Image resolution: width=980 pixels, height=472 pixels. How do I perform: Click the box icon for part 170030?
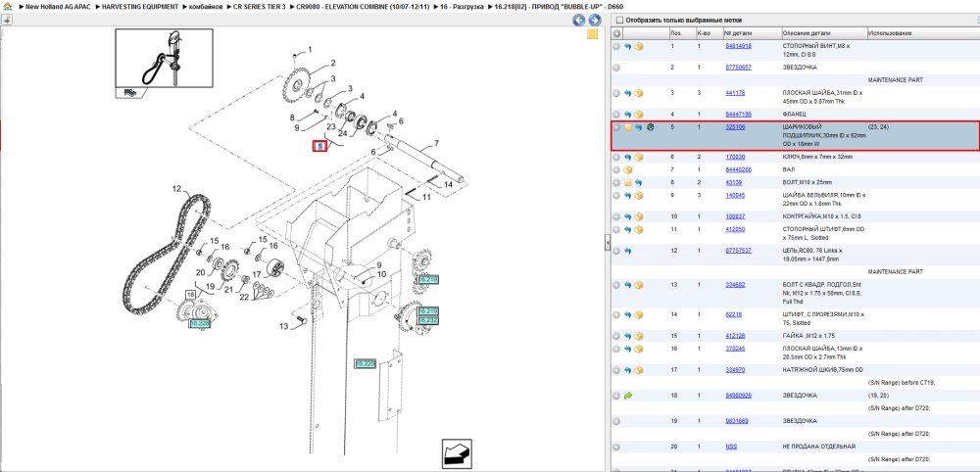(639, 158)
